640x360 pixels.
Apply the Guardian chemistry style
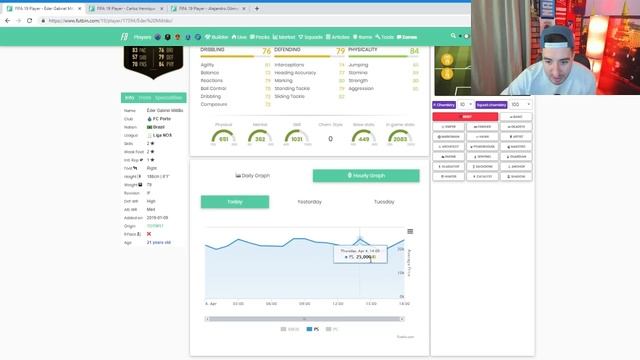(516, 157)
